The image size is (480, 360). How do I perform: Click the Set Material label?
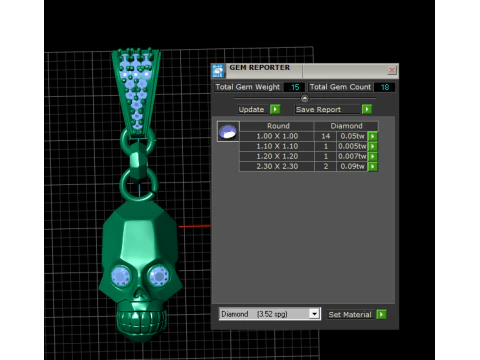pos(350,314)
